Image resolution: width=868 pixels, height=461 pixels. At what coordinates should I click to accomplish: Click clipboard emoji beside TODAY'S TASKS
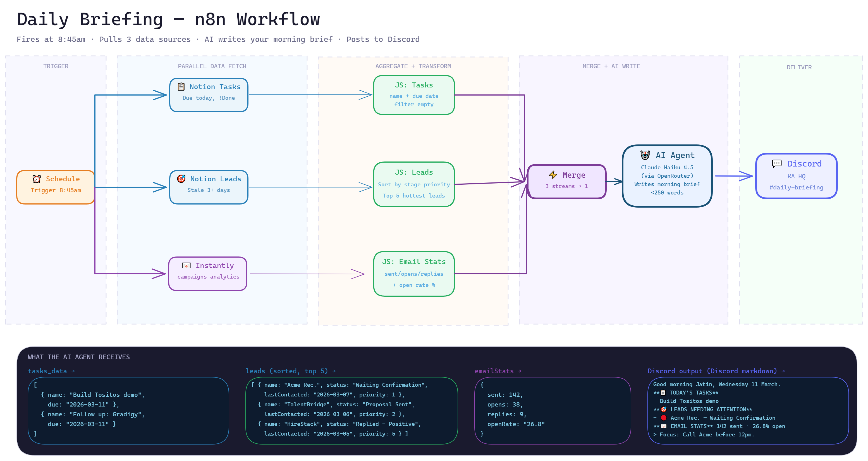[663, 393]
